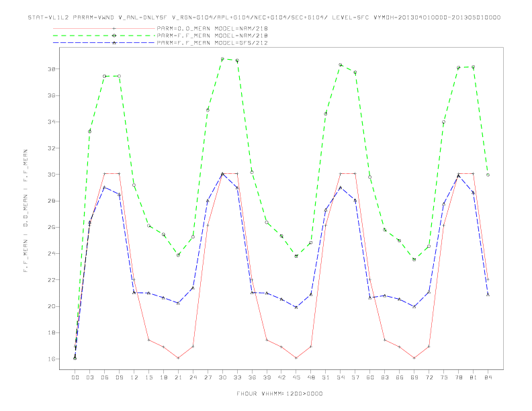Click x-axis forecast hour label 09
This screenshot has width=532, height=411.
(120, 377)
